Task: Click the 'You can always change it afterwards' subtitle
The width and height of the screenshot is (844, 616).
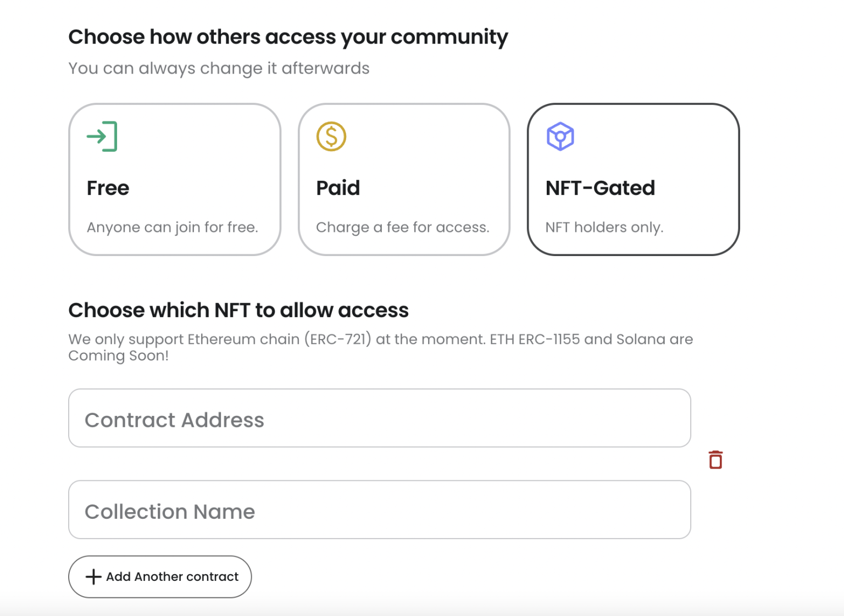Action: [219, 68]
